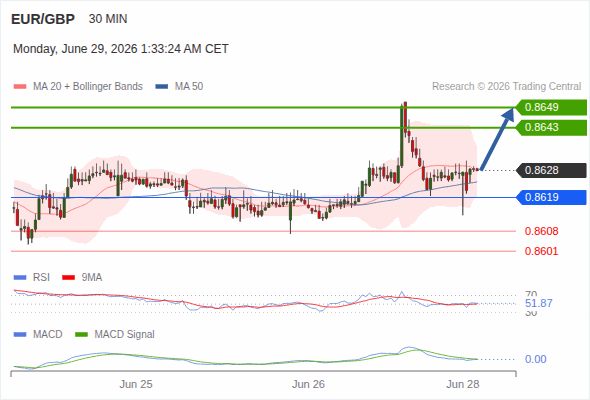Click the blue MACD legend swatch

(20, 335)
